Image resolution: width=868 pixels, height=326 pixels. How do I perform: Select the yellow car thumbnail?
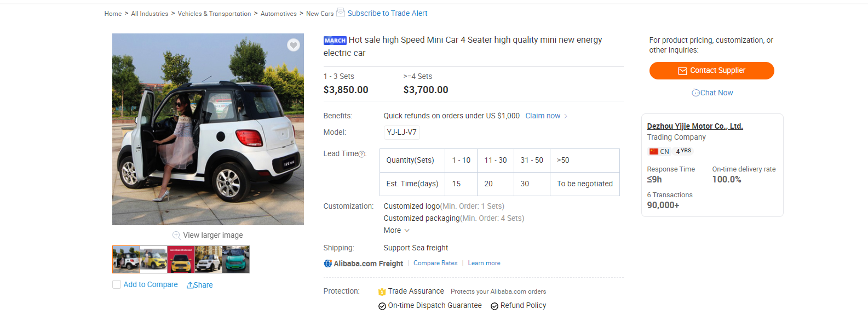153,259
